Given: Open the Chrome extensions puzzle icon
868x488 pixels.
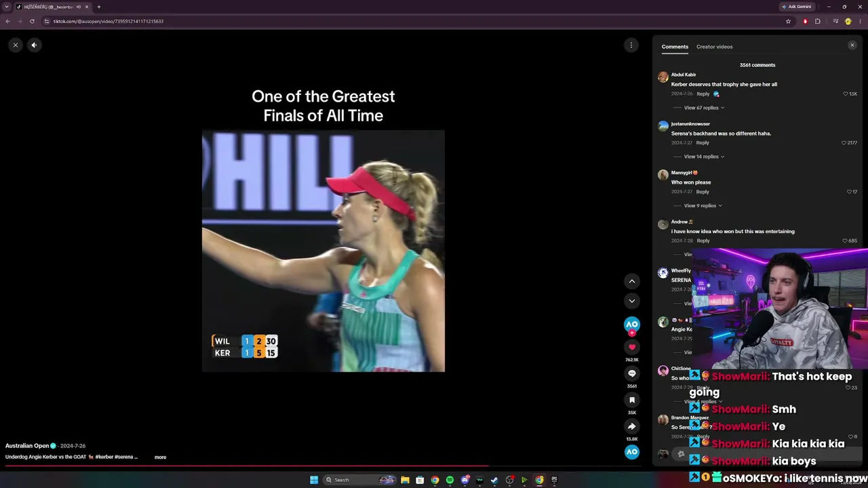Looking at the screenshot, I should 818,21.
